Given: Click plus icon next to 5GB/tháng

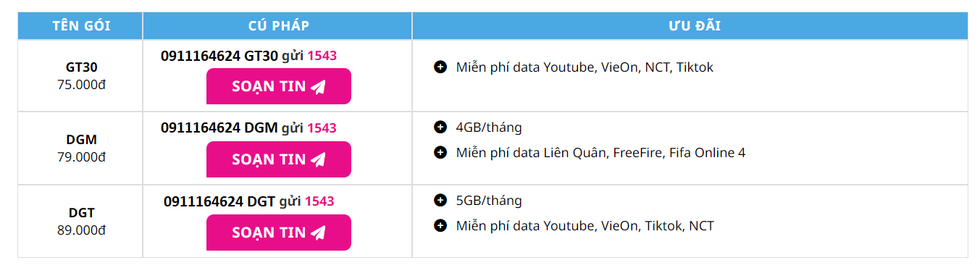Looking at the screenshot, I should point(440,201).
